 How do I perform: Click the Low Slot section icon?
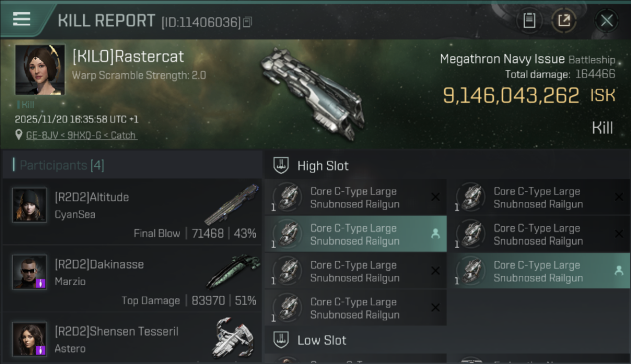tap(281, 340)
